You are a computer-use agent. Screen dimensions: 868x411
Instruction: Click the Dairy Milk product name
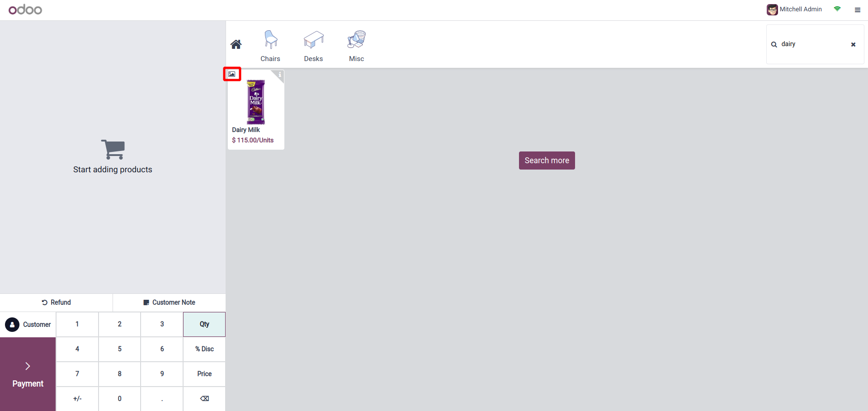pyautogui.click(x=246, y=130)
